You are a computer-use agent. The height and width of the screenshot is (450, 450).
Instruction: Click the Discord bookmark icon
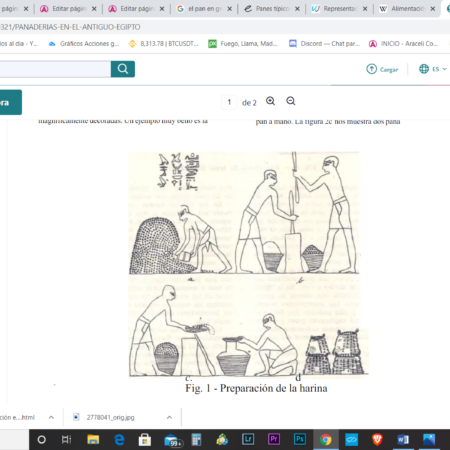click(x=293, y=44)
